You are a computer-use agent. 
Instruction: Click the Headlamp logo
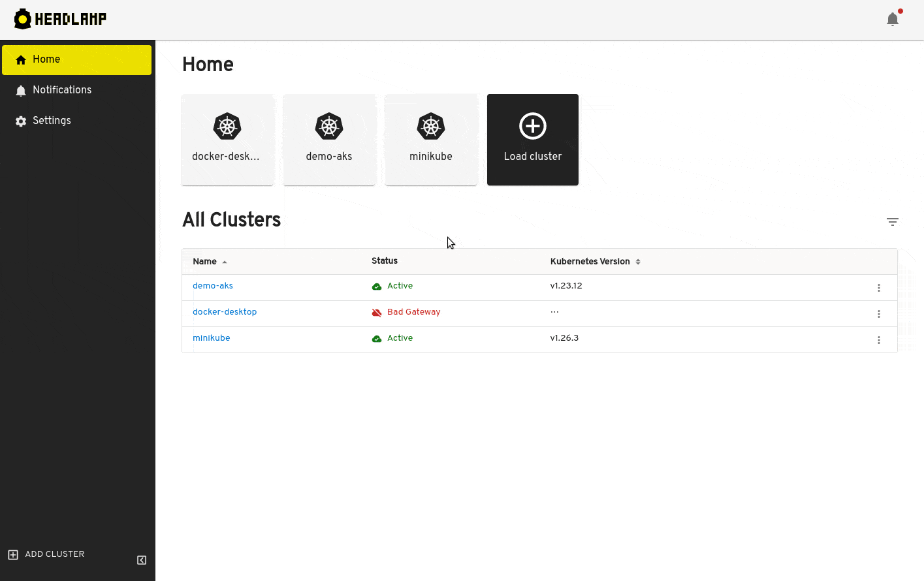coord(60,19)
